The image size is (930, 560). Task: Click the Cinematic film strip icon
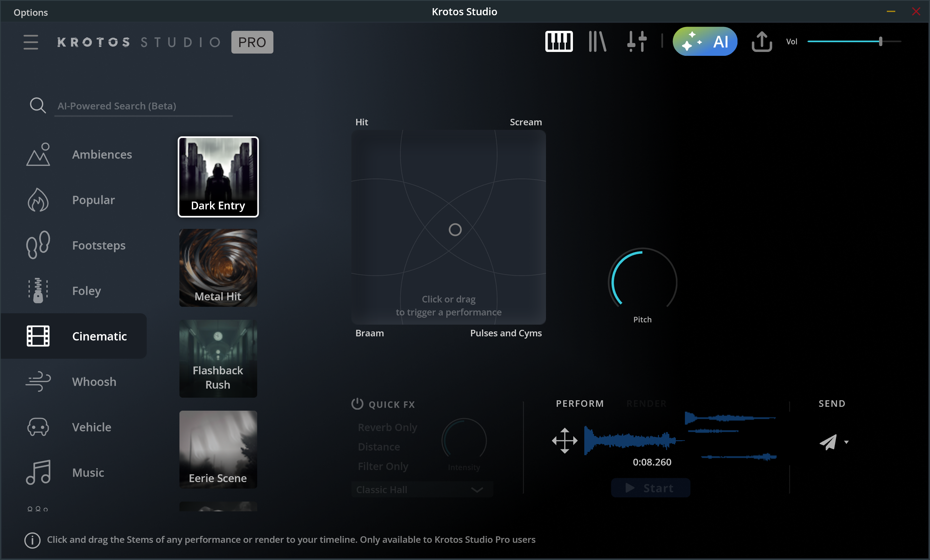click(38, 336)
